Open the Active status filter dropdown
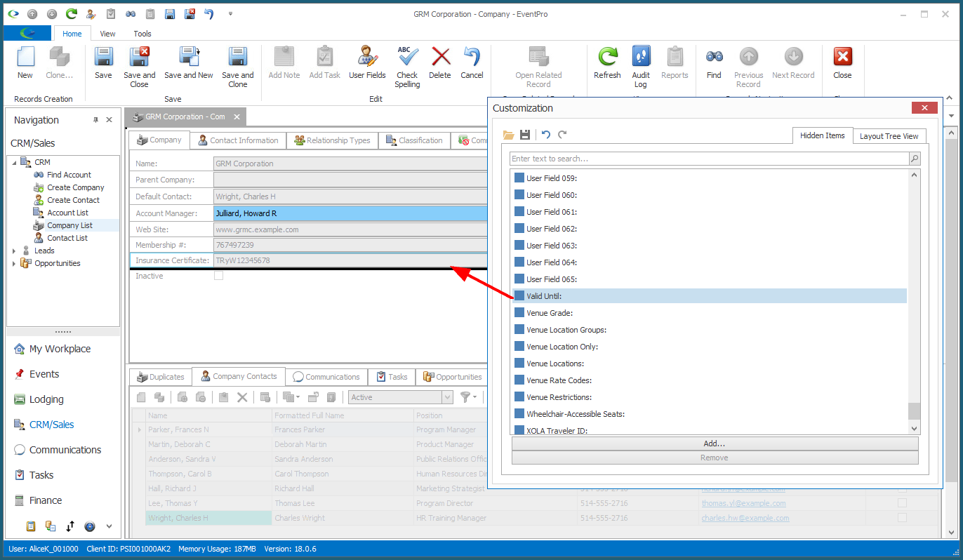 point(448,397)
